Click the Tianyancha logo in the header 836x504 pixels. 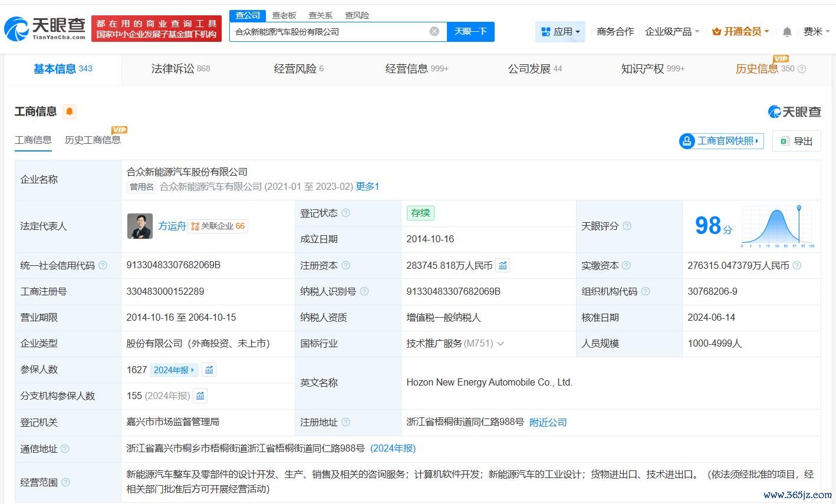tap(46, 28)
